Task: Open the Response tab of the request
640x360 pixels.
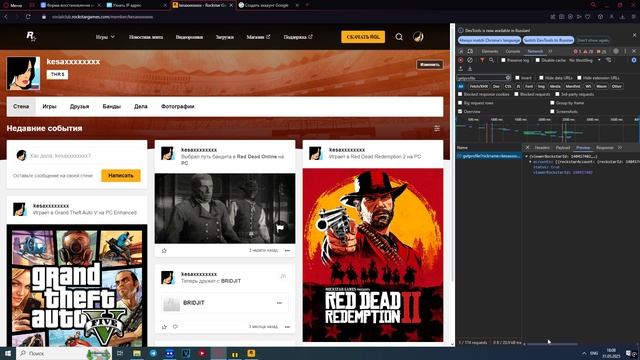Action: [x=604, y=147]
